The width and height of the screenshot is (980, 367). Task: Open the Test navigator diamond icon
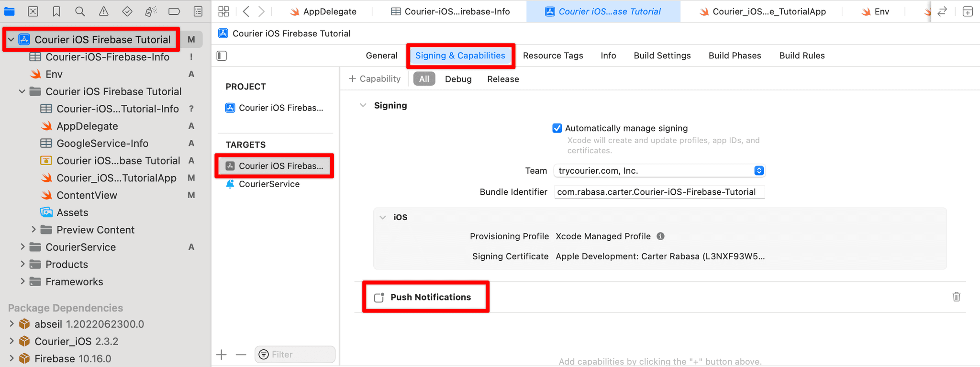pos(127,11)
